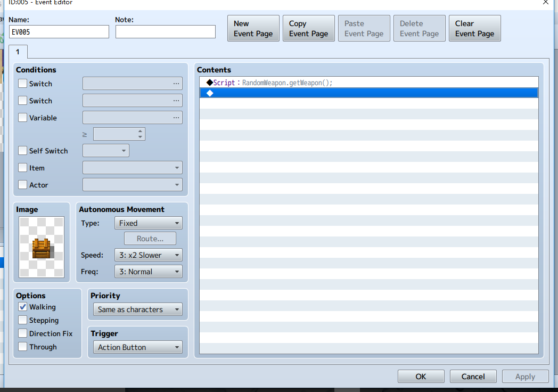This screenshot has height=392, width=558.
Task: Click the Route... button
Action: (150, 239)
